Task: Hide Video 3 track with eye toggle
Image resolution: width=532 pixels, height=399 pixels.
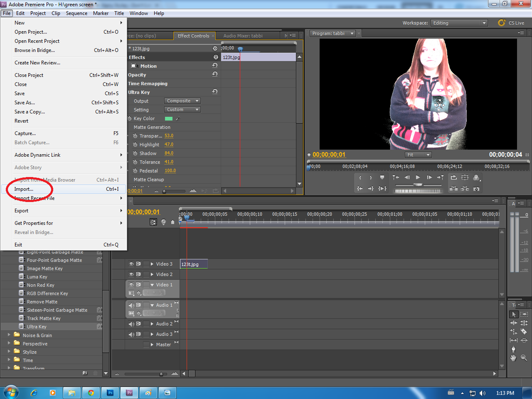Action: 131,264
